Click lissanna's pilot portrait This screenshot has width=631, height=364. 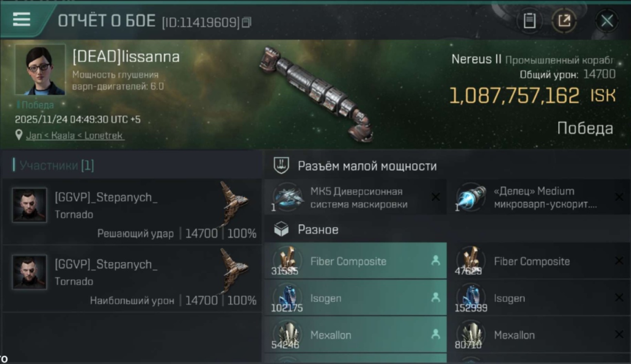coord(40,69)
